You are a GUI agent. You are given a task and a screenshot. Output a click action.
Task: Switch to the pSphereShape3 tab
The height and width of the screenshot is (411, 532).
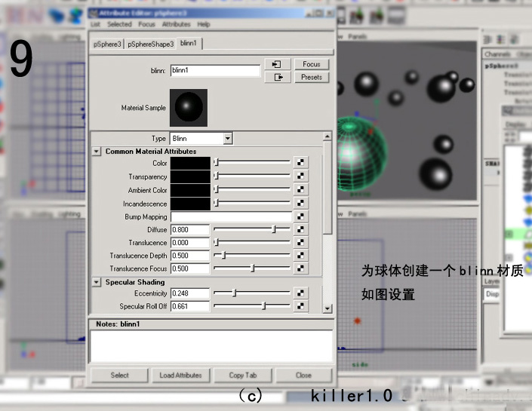coord(151,44)
